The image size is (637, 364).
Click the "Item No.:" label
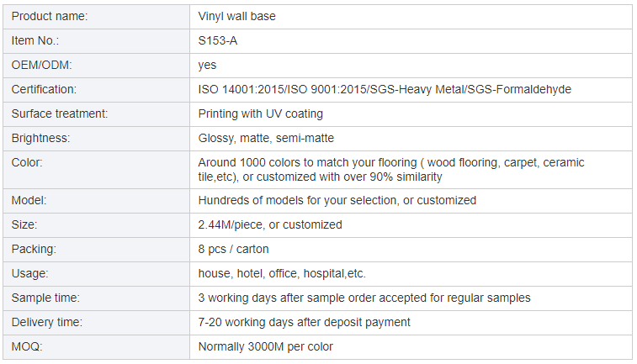tap(35, 40)
